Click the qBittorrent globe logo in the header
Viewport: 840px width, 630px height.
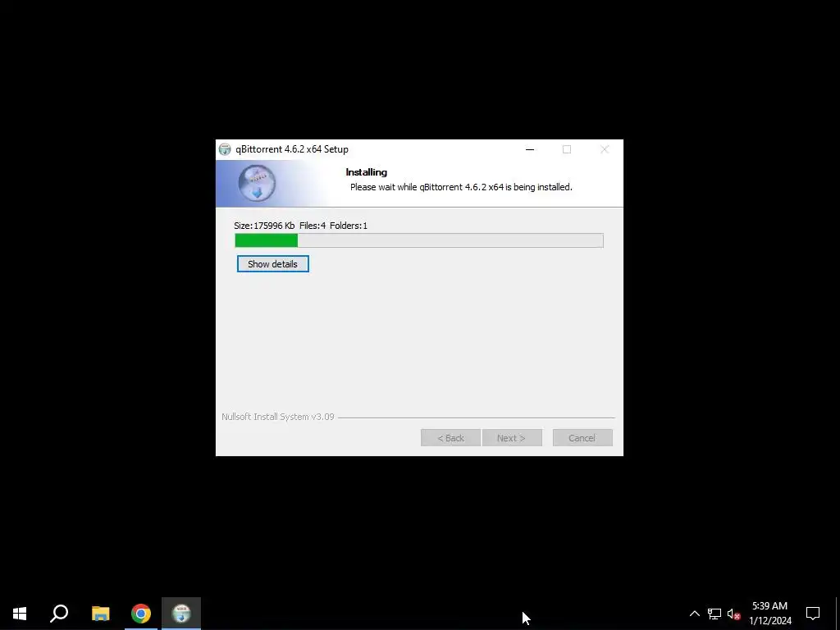(x=257, y=183)
